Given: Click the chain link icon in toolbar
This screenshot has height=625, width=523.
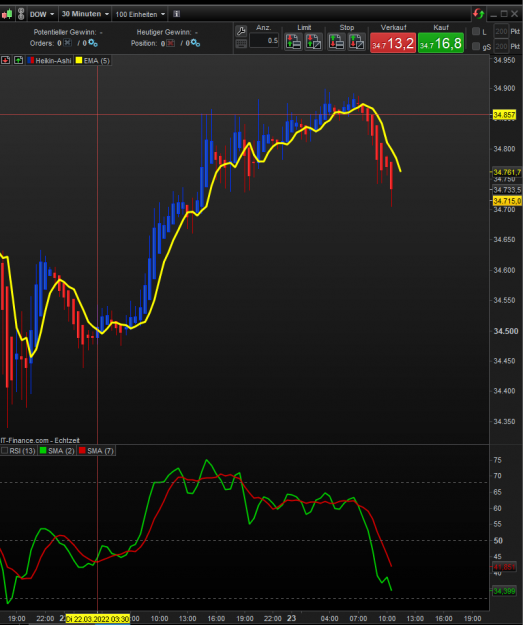Looking at the screenshot, I should pos(21,14).
